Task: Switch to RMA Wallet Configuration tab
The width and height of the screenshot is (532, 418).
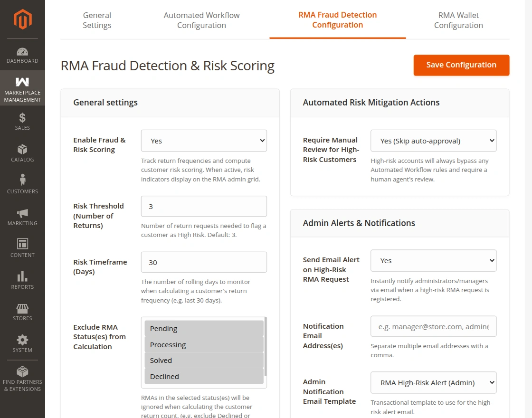Action: 458,20
